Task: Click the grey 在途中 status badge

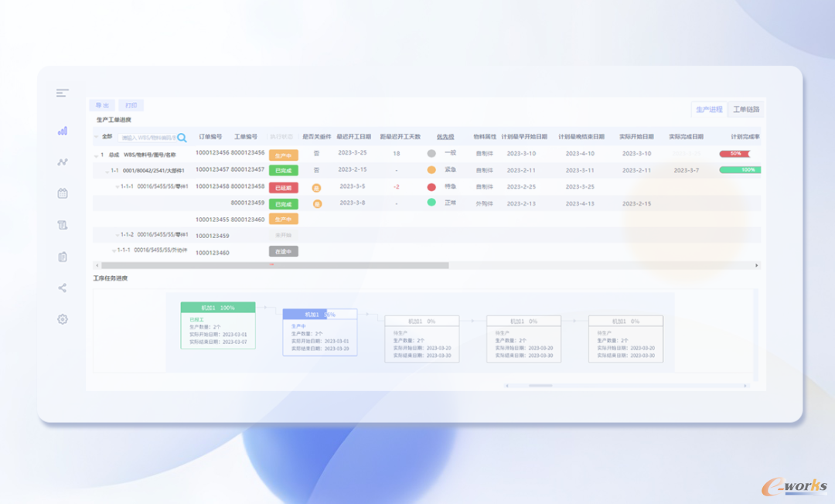Action: 283,251
